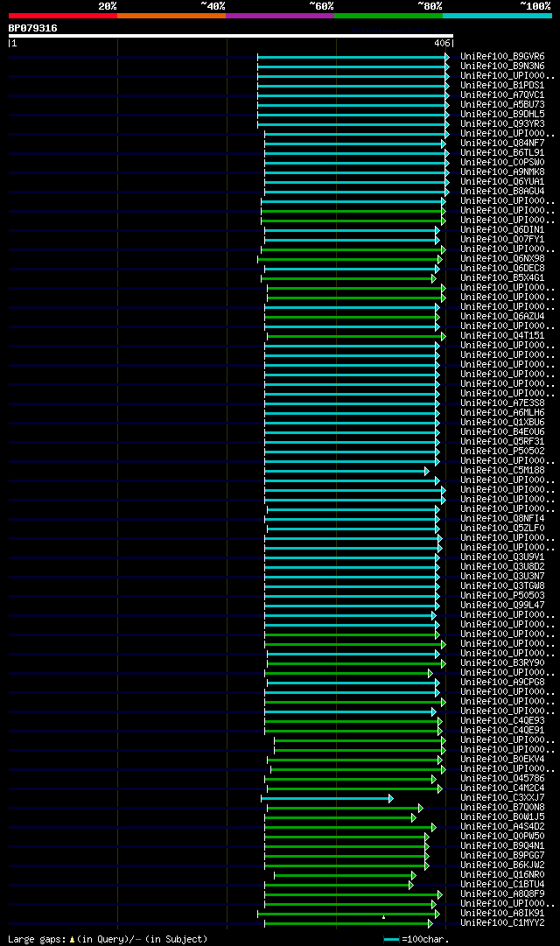Click the UniRef100_Q84NF7 label

[x=502, y=144]
